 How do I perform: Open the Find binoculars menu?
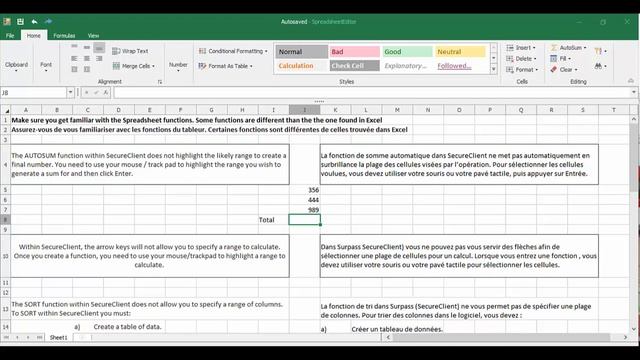600,66
